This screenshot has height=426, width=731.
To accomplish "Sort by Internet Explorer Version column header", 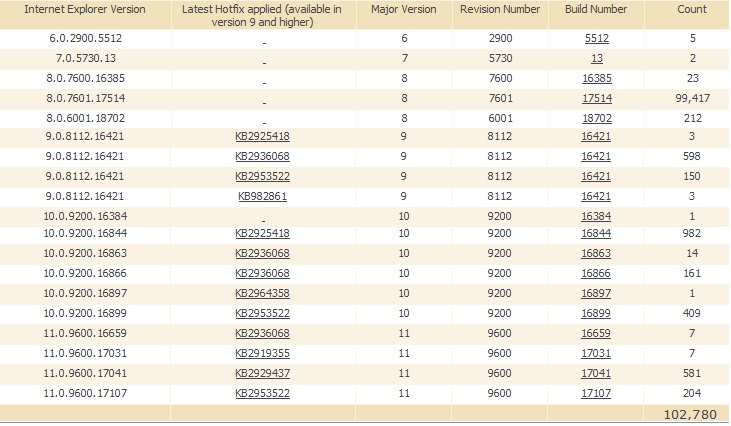I will (85, 10).
